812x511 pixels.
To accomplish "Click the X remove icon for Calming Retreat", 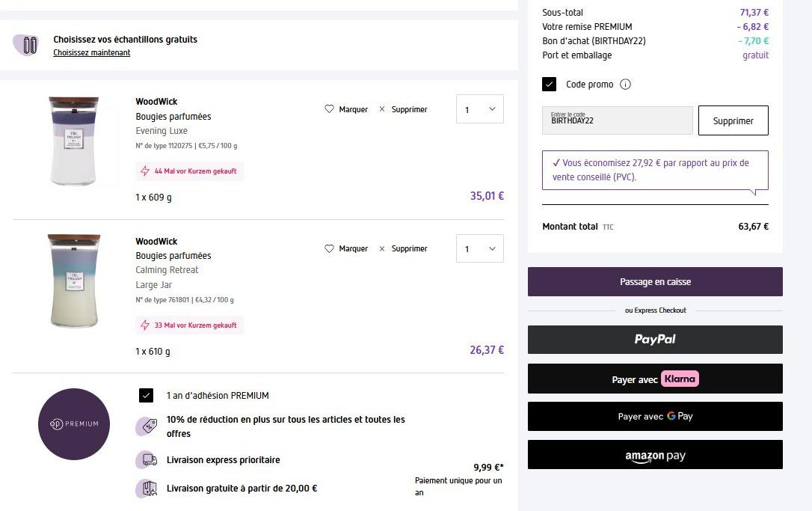I will (x=382, y=248).
